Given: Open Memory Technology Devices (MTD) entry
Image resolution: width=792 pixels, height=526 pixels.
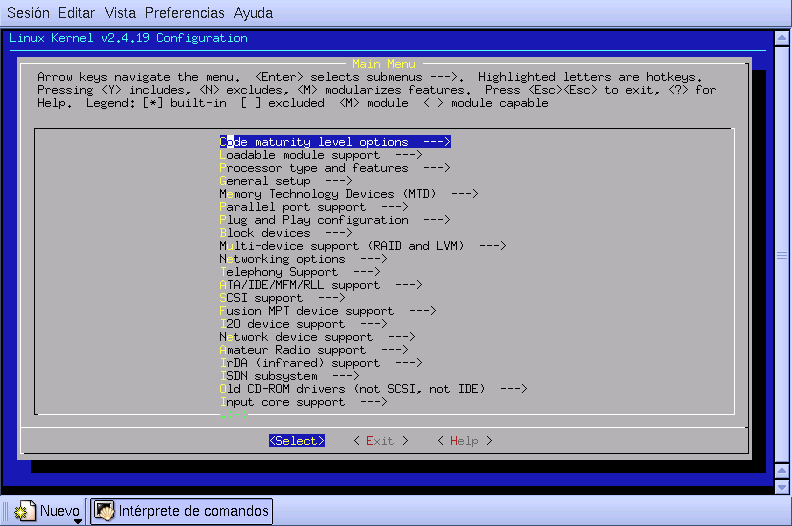Looking at the screenshot, I should tap(349, 194).
